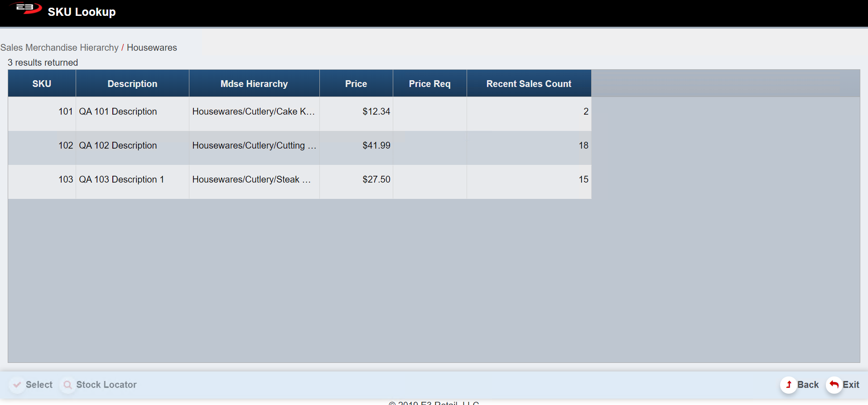
Task: Click the Select checkmark icon
Action: 17,385
